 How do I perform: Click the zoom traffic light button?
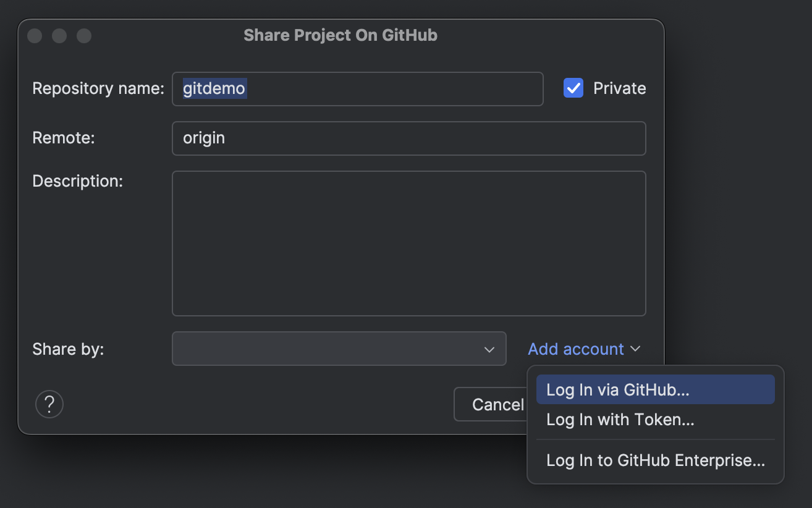click(84, 35)
